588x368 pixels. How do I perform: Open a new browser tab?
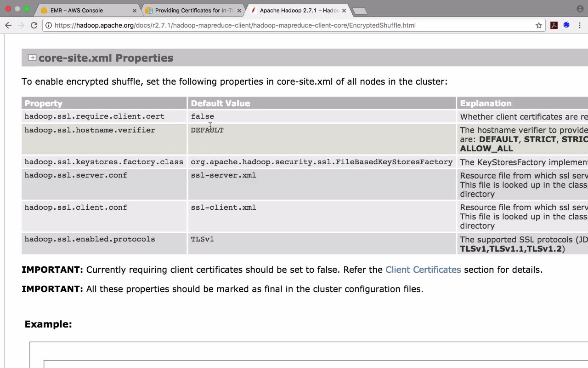point(360,11)
